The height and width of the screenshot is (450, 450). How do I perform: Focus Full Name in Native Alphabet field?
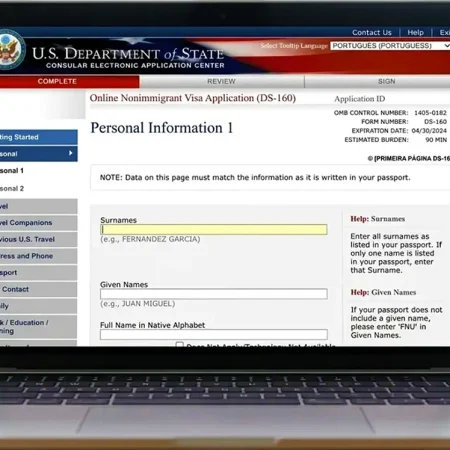point(214,334)
